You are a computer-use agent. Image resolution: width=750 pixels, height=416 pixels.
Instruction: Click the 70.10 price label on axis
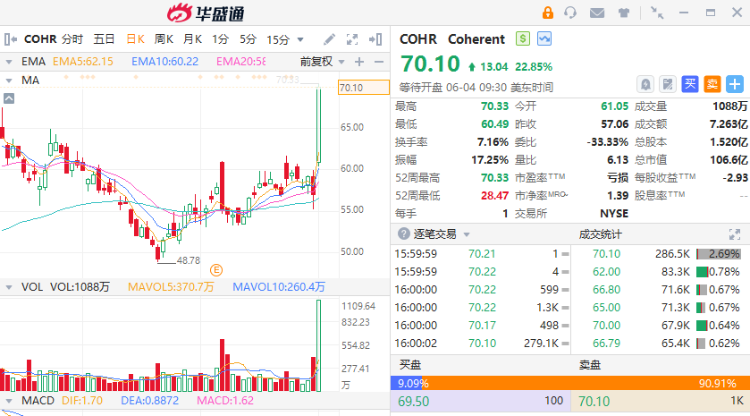[364, 88]
